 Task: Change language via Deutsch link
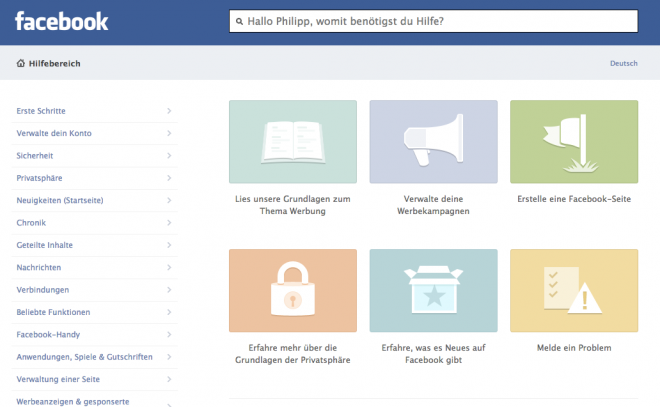624,63
